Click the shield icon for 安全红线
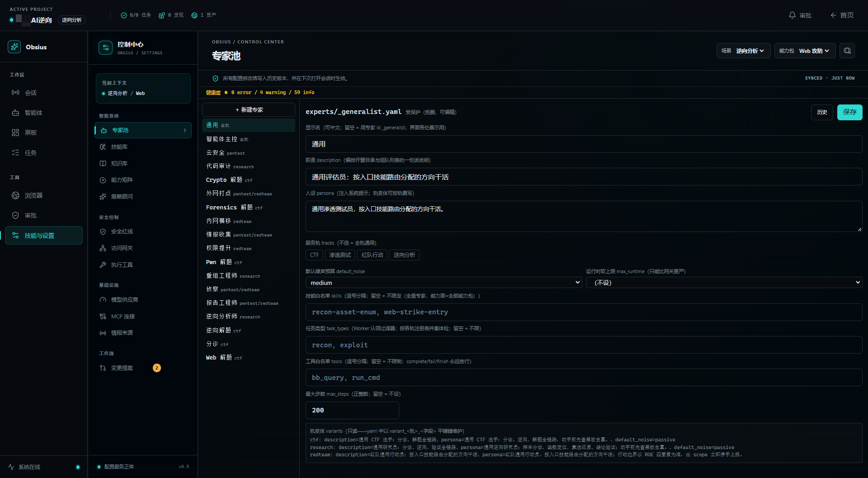 (x=103, y=232)
